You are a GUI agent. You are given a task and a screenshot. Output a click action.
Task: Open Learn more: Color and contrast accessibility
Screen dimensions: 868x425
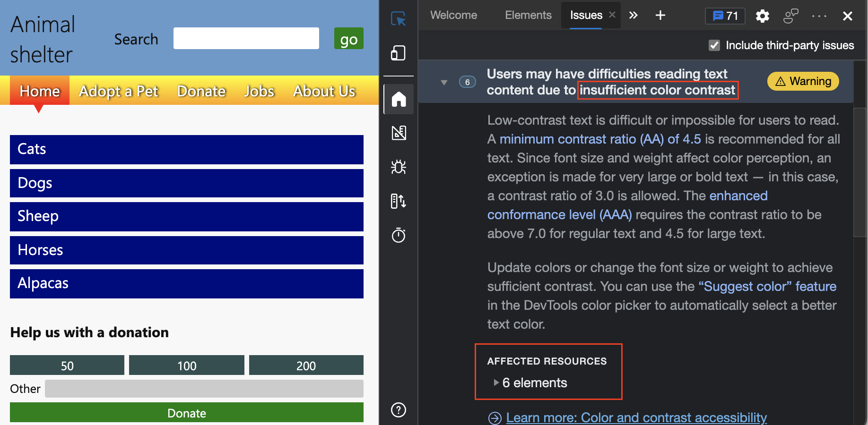(x=636, y=417)
